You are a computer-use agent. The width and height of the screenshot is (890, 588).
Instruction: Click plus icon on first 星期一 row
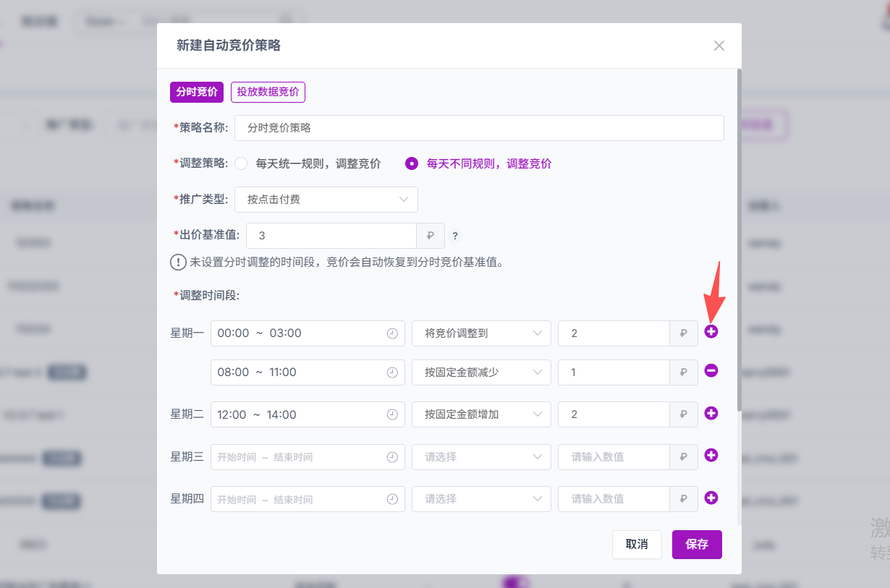pyautogui.click(x=711, y=331)
